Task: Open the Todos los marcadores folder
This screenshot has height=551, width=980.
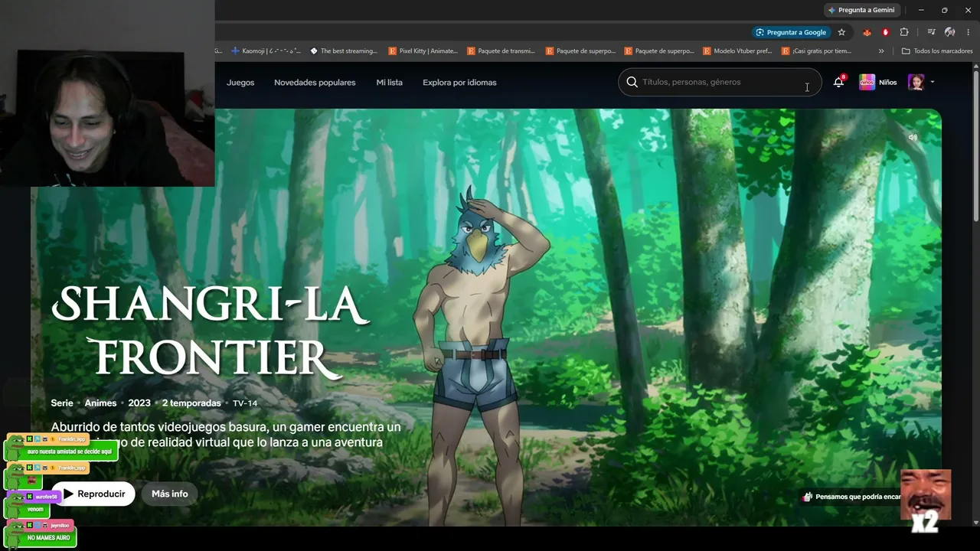Action: pos(937,51)
